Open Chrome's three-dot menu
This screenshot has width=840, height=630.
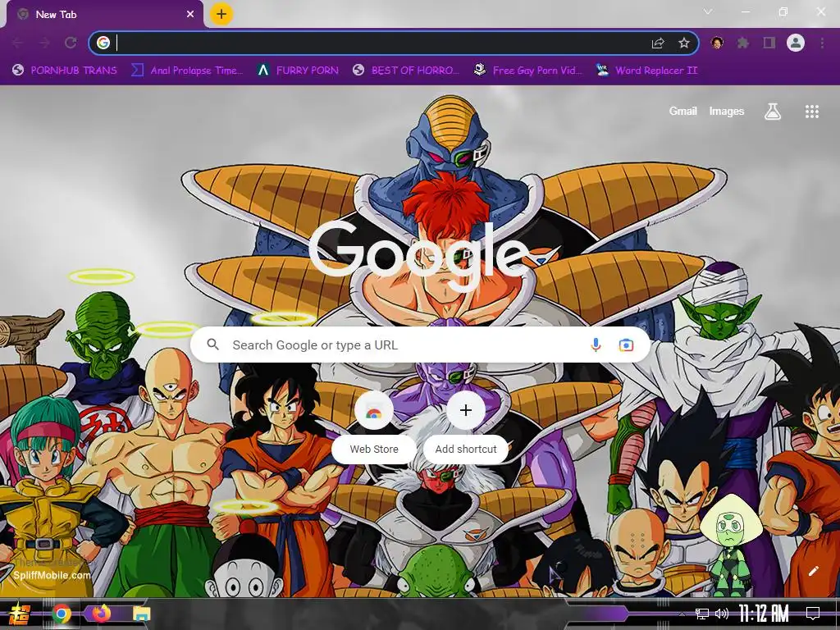[x=822, y=43]
